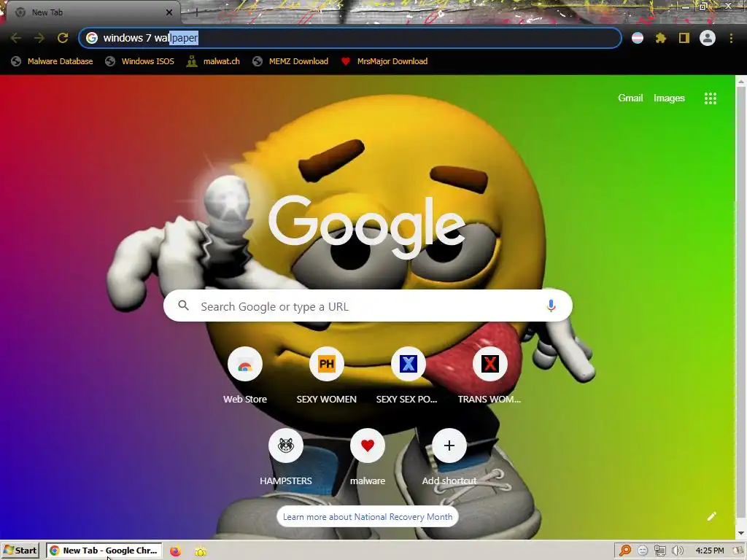Viewport: 747px width, 560px height.
Task: Select the New Tab - Google Chrome taskbar button
Action: tap(104, 551)
